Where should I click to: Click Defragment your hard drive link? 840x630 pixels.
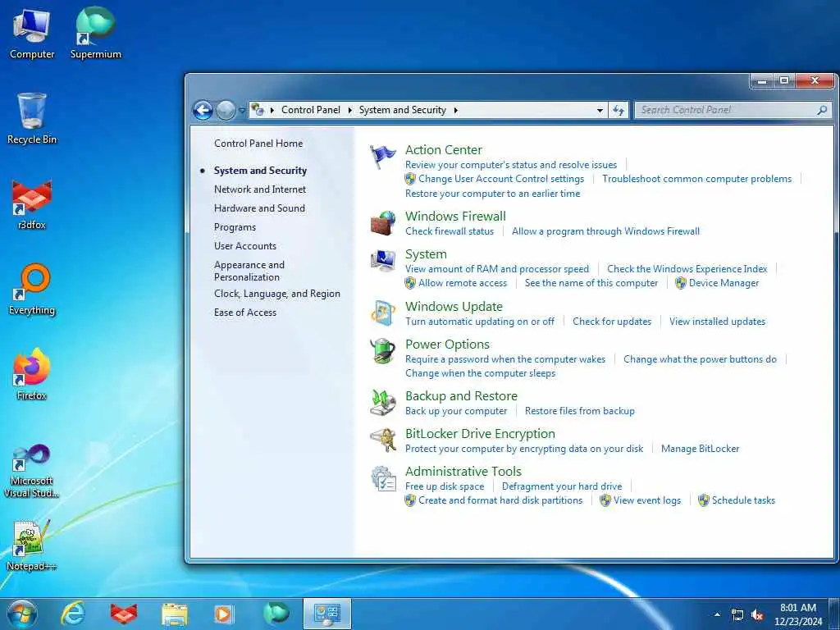click(x=562, y=486)
